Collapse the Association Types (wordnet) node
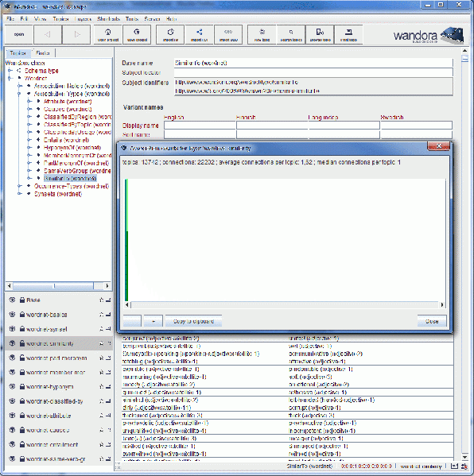474x476 pixels. (20, 94)
